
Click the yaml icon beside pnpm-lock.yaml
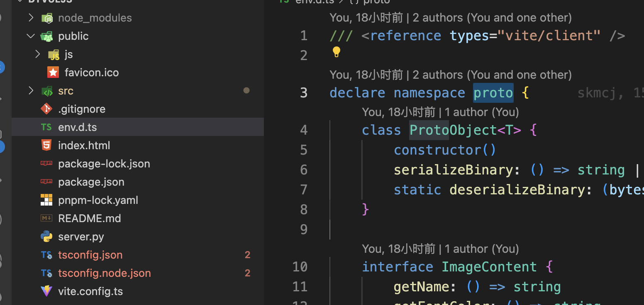pyautogui.click(x=46, y=200)
